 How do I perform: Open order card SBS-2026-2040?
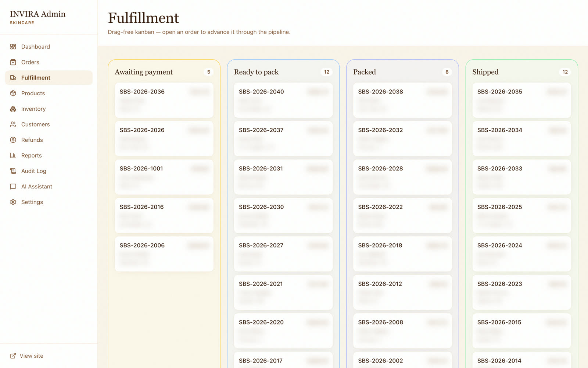pos(283,100)
